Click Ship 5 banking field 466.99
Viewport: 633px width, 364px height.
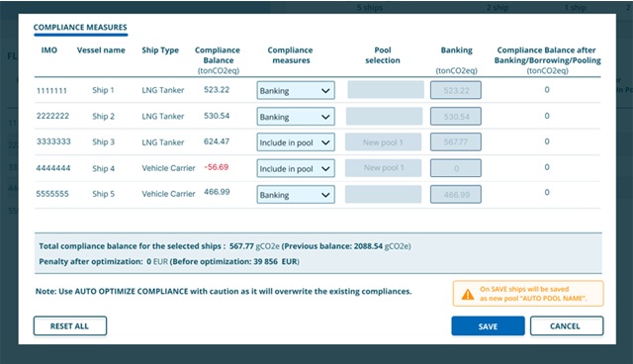tap(456, 195)
